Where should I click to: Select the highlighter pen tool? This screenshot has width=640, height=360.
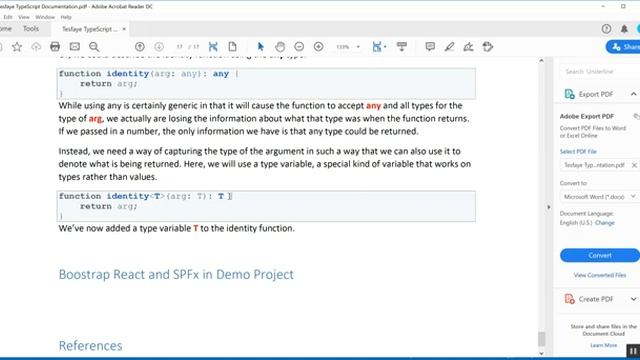pos(449,47)
